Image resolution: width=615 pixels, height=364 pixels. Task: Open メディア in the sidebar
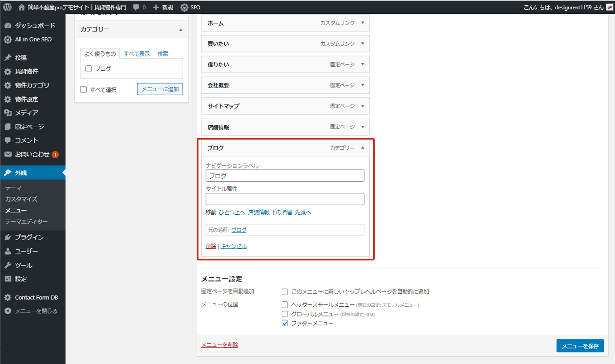pyautogui.click(x=26, y=113)
